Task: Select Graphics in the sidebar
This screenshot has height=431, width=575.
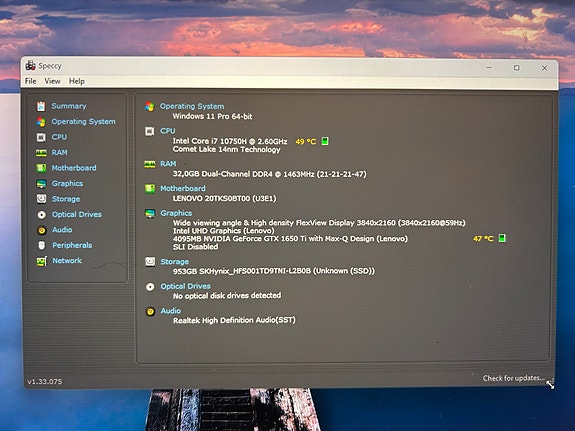Action: click(x=67, y=183)
